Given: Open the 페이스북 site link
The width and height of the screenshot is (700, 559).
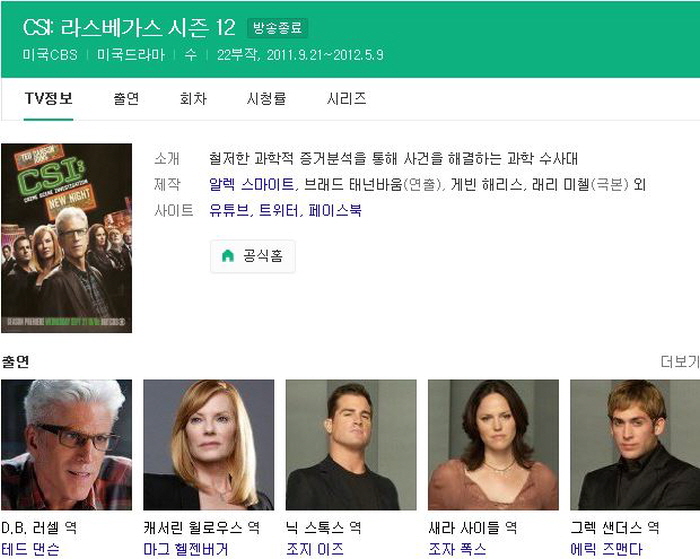Looking at the screenshot, I should 335,210.
